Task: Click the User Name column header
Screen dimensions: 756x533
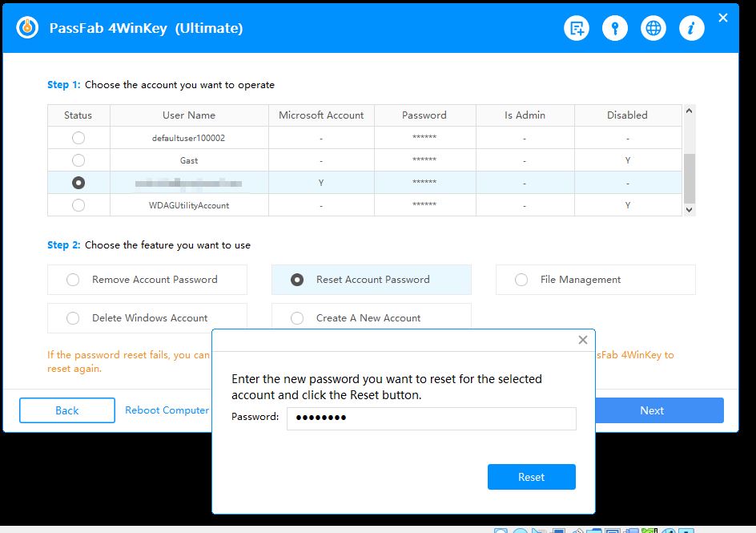Action: (189, 115)
